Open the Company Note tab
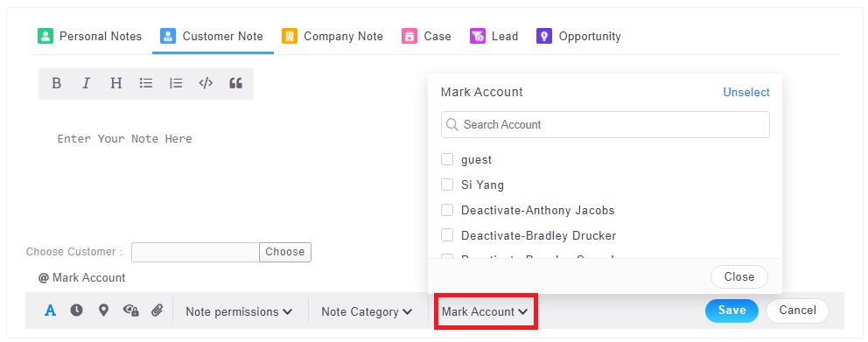868x342 pixels. click(332, 37)
